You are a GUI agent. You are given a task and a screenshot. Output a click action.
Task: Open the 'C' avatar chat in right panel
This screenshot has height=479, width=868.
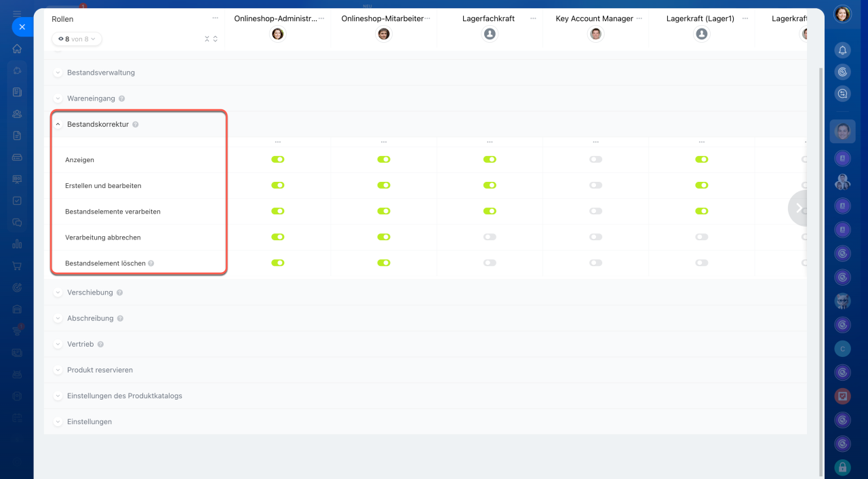point(842,349)
